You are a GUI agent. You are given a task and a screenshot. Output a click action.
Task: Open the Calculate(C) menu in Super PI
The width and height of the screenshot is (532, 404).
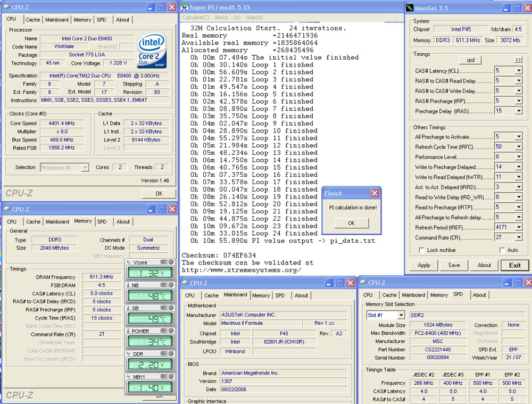point(196,18)
